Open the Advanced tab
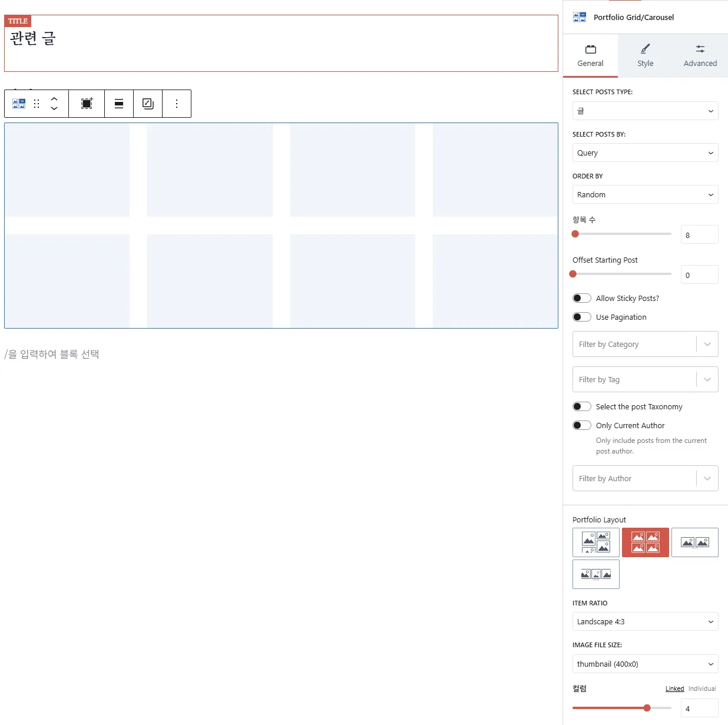 pos(700,56)
